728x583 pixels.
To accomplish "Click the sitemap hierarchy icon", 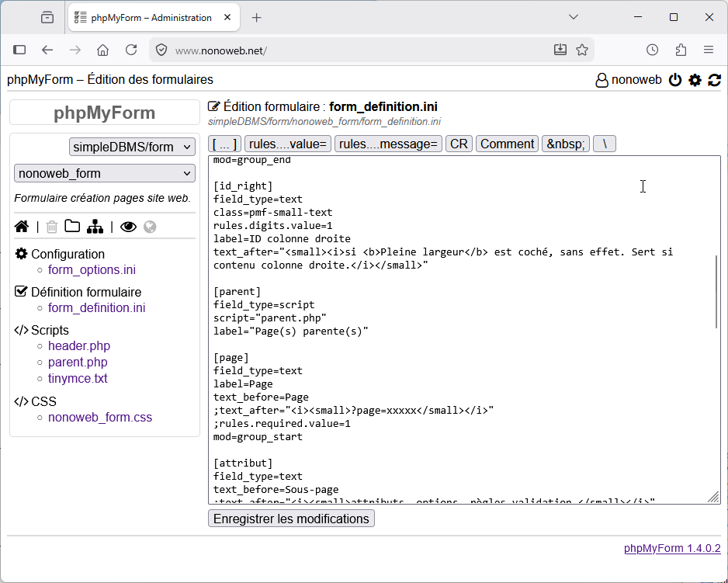I will (95, 227).
